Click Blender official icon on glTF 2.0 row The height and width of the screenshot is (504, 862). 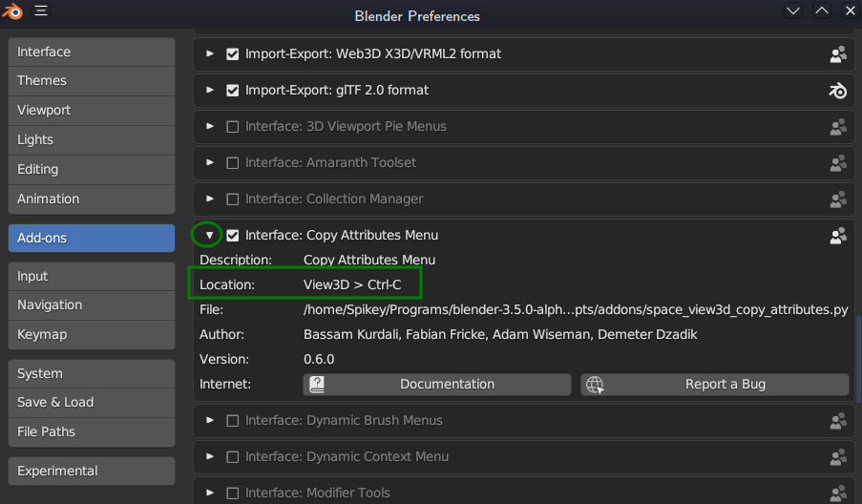838,90
